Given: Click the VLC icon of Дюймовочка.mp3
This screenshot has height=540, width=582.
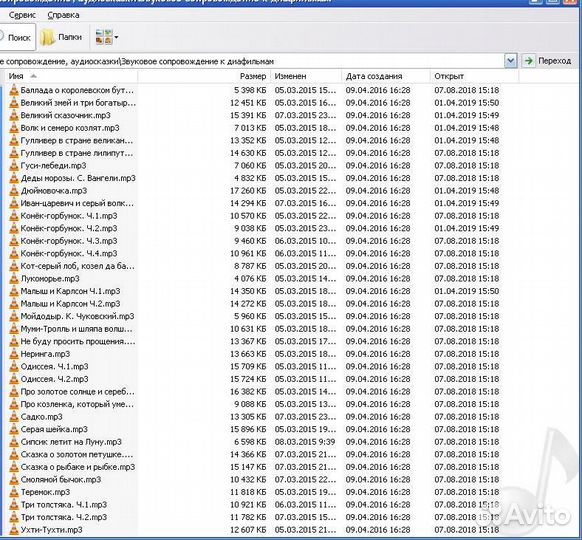Looking at the screenshot, I should click(14, 191).
